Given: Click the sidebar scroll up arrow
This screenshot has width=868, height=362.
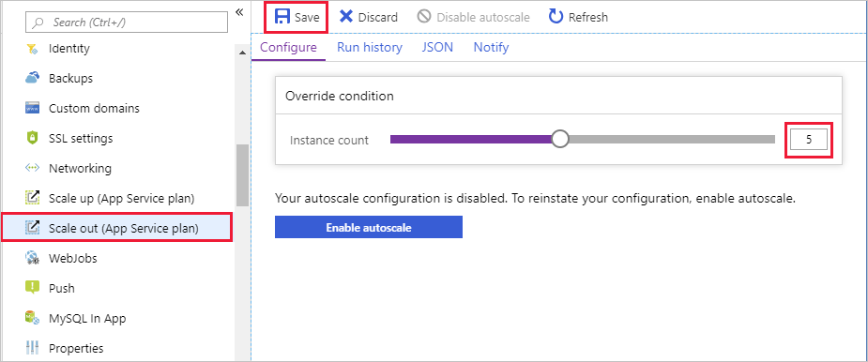Looking at the screenshot, I should coord(242,53).
